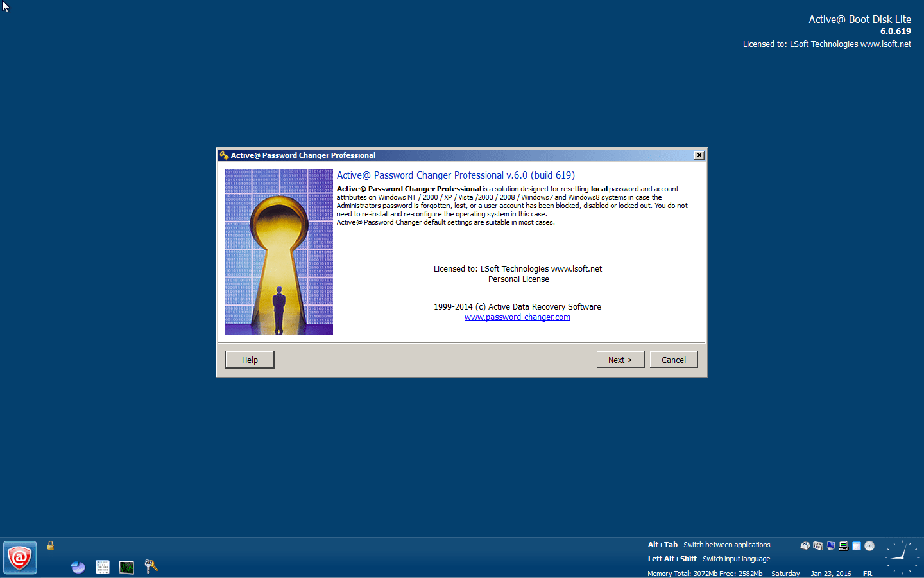This screenshot has height=578, width=924.
Task: Launch the hex-grid viewer taskbar icon
Action: [x=103, y=567]
